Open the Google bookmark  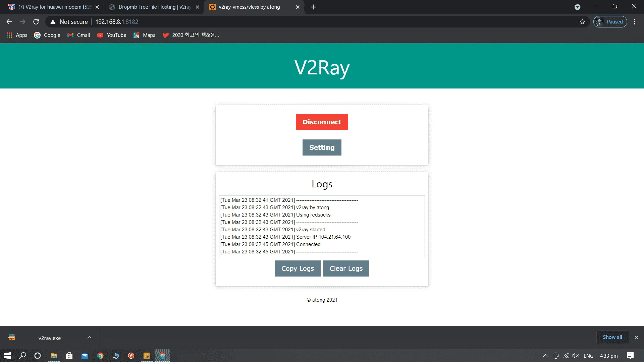click(47, 35)
